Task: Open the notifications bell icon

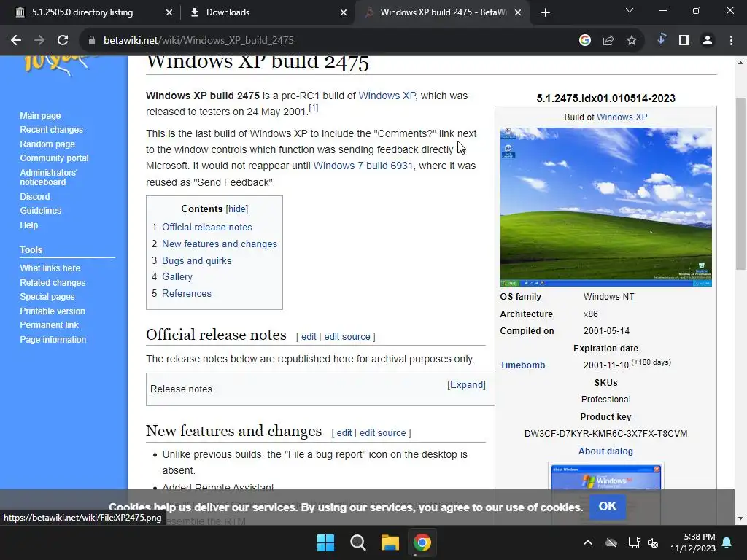Action: 727,542
